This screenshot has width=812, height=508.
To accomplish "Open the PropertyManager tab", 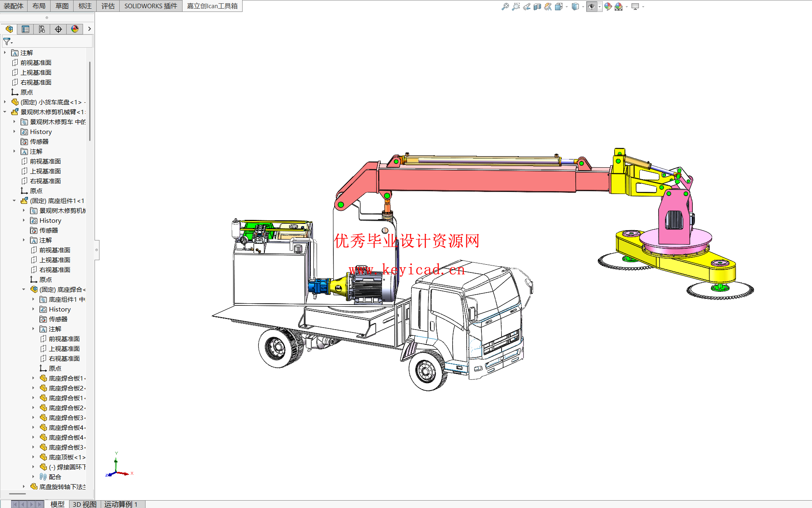I will click(x=25, y=29).
